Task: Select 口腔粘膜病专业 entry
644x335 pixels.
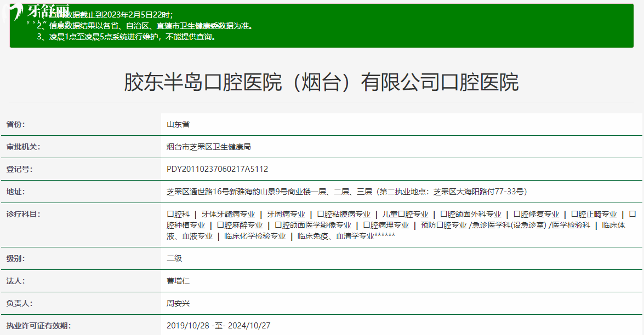Action: [343, 214]
